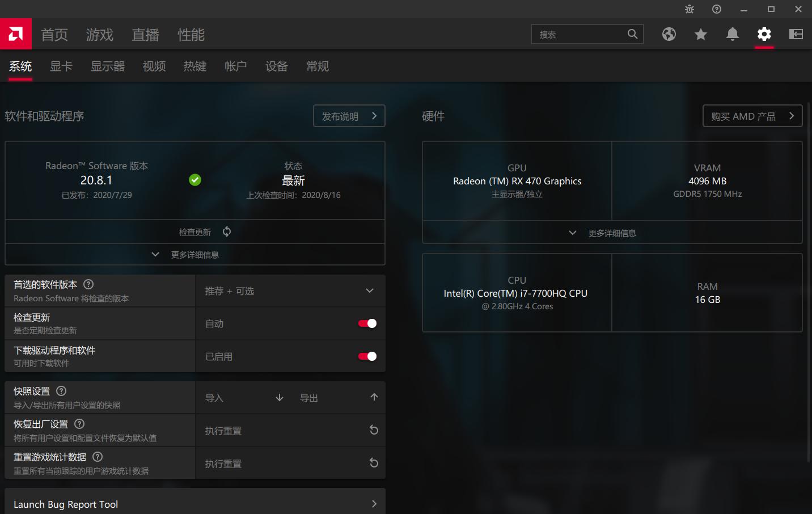
Task: Click the AMD Radeon logo
Action: click(16, 33)
